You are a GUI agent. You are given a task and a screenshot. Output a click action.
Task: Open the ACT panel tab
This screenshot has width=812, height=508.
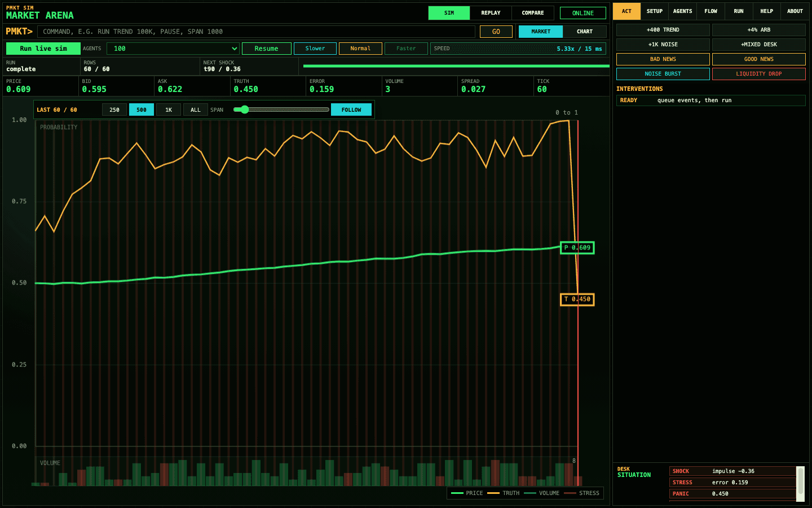point(627,11)
